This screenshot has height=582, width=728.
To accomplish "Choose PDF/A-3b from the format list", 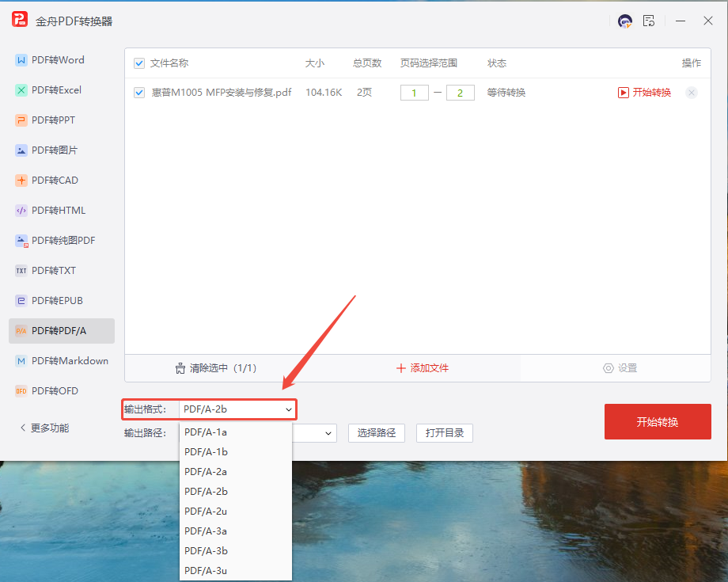I will click(236, 551).
